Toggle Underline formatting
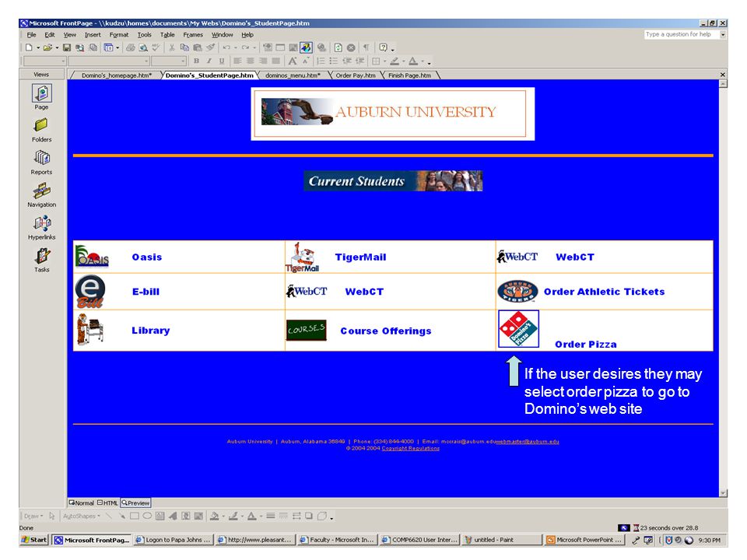The width and height of the screenshot is (747, 560). [x=222, y=61]
